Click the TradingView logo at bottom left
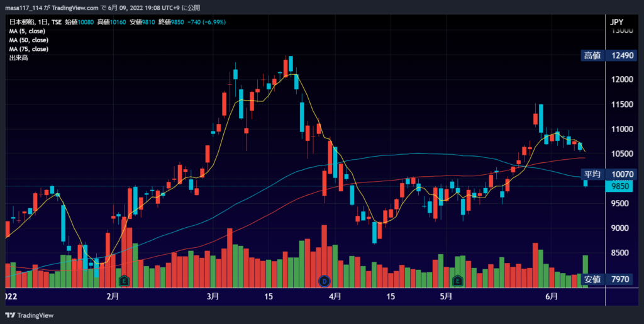The width and height of the screenshot is (644, 324). pos(30,315)
